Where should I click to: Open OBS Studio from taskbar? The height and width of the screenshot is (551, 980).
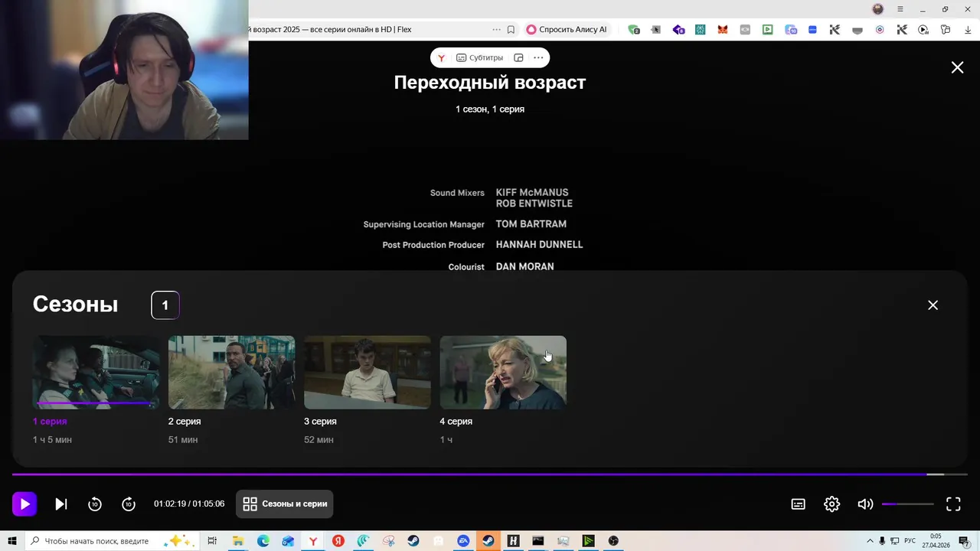[x=613, y=541]
